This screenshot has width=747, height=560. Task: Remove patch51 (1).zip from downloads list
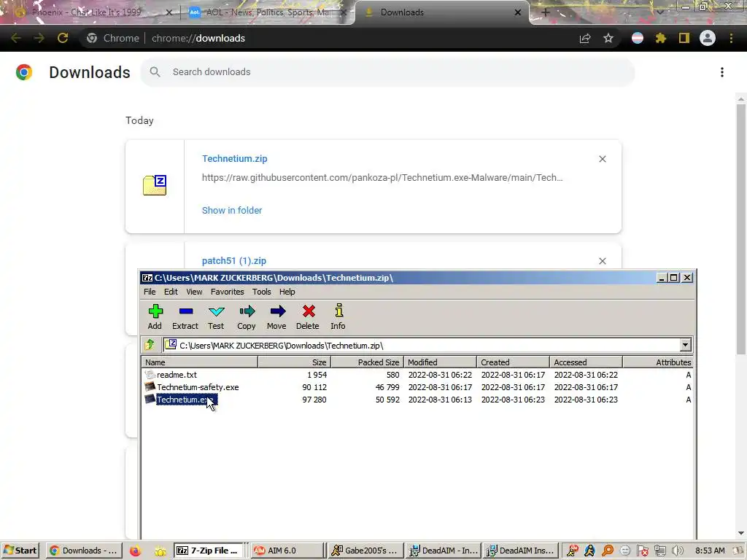602,261
